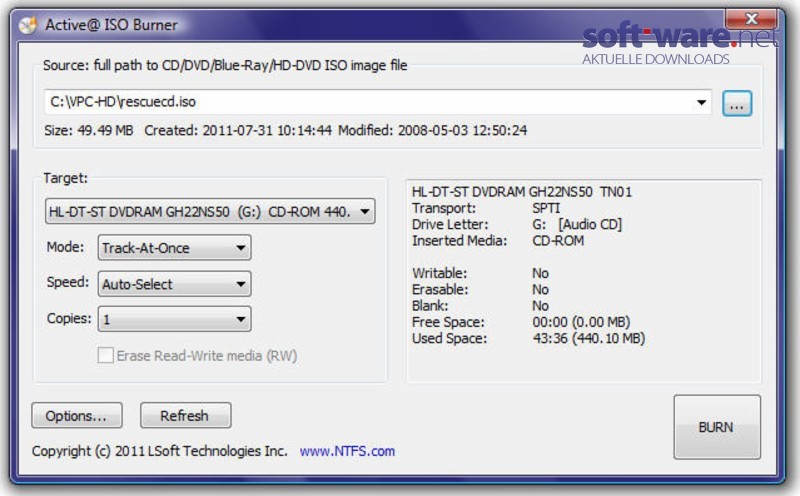800x496 pixels.
Task: Open the Speed Auto-Select dropdown
Action: [174, 284]
